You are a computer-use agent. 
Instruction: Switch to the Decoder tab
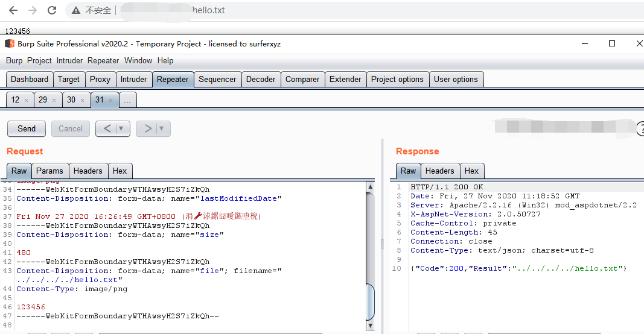[x=261, y=79]
